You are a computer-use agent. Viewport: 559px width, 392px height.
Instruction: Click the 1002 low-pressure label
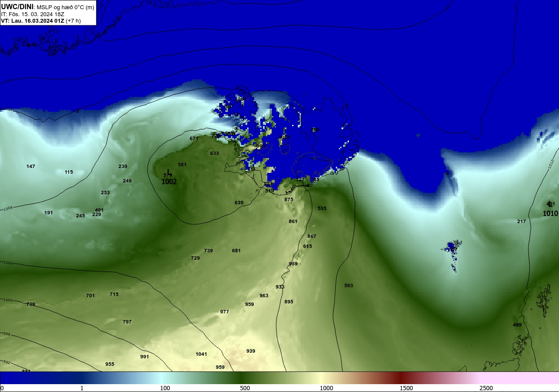169,182
